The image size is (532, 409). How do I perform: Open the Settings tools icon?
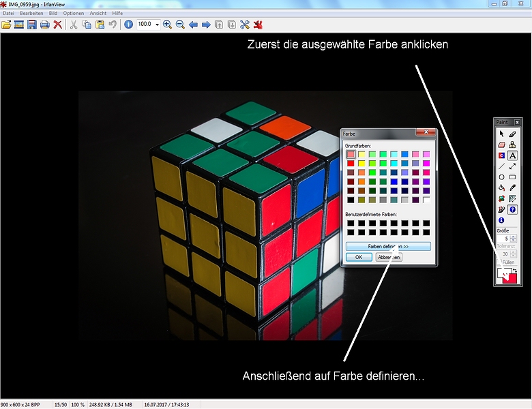tap(245, 25)
